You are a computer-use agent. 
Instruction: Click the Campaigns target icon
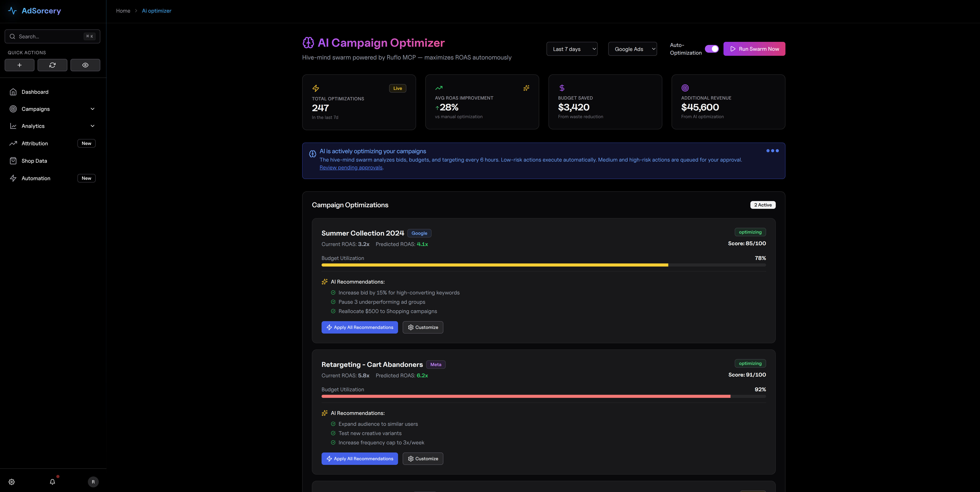point(13,109)
